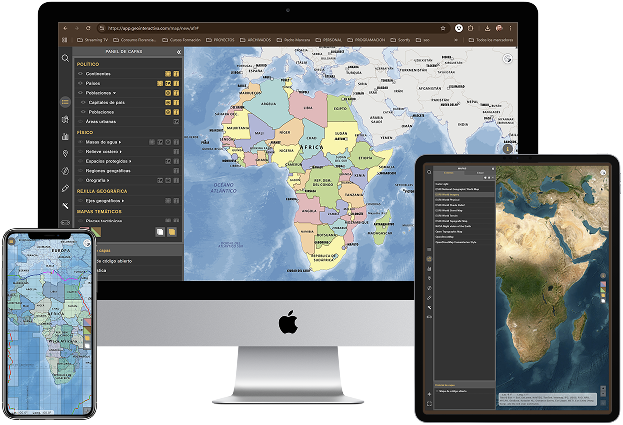This screenshot has height=425, width=623.
Task: Expand the Orografía group
Action: [108, 180]
